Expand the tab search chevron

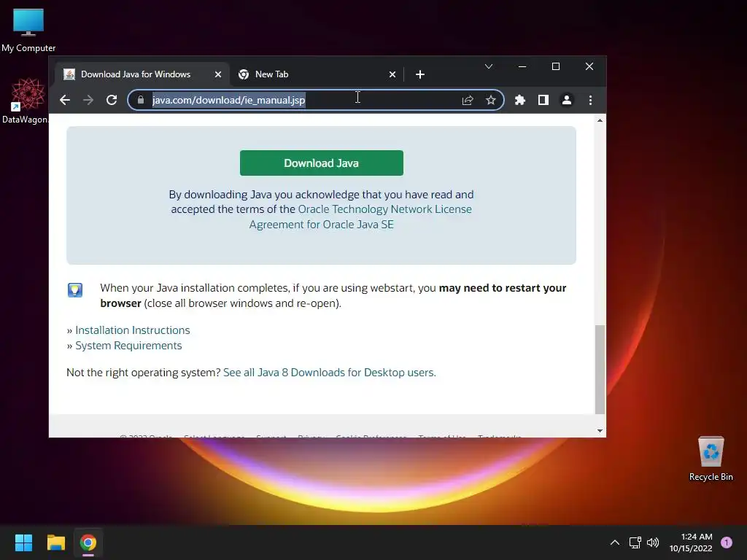pyautogui.click(x=488, y=66)
